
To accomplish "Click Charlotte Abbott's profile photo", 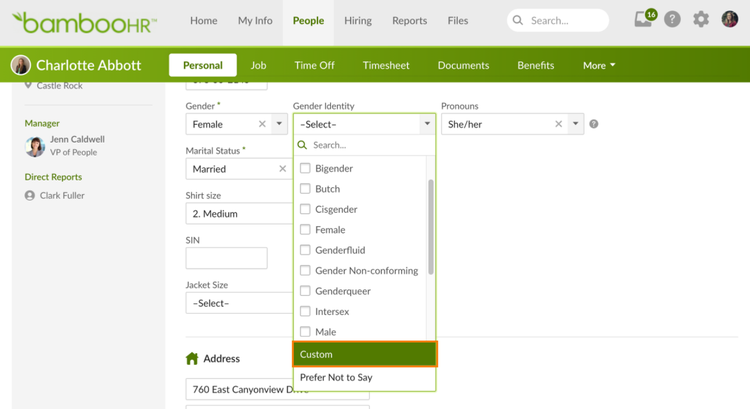I will [x=21, y=65].
